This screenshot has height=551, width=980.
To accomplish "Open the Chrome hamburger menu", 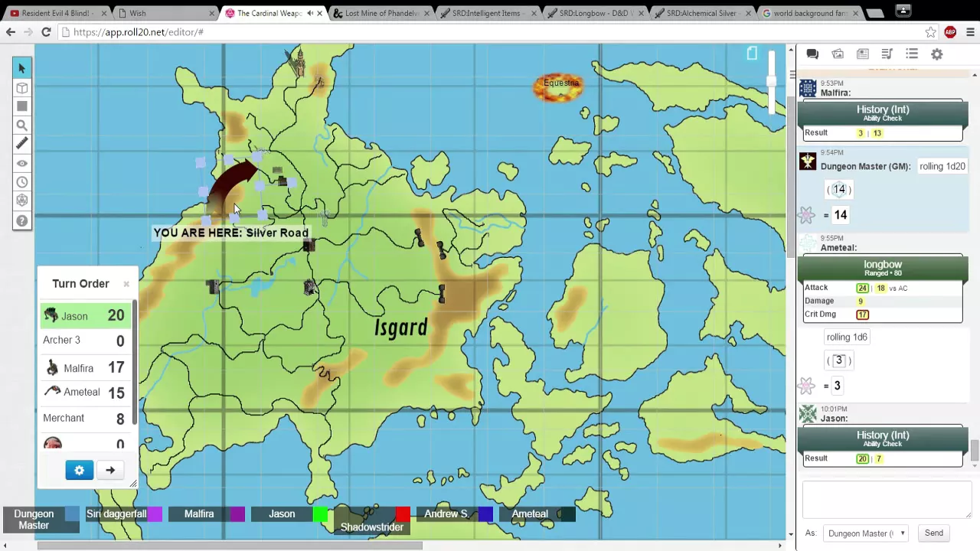I will [x=970, y=32].
